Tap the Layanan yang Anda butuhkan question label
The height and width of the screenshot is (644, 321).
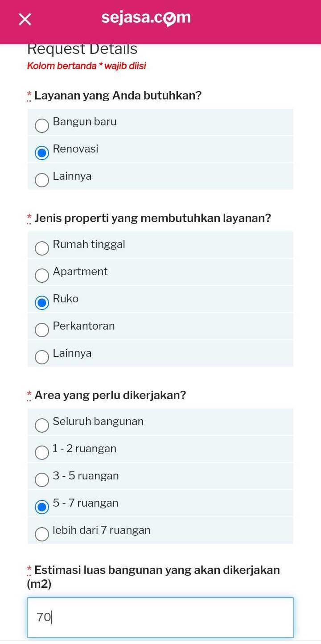(x=118, y=95)
